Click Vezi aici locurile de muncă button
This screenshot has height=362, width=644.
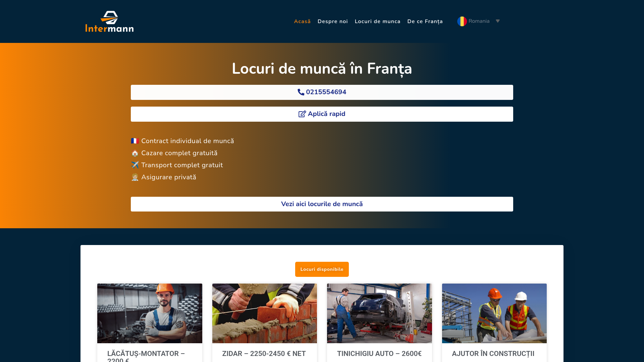point(322,204)
